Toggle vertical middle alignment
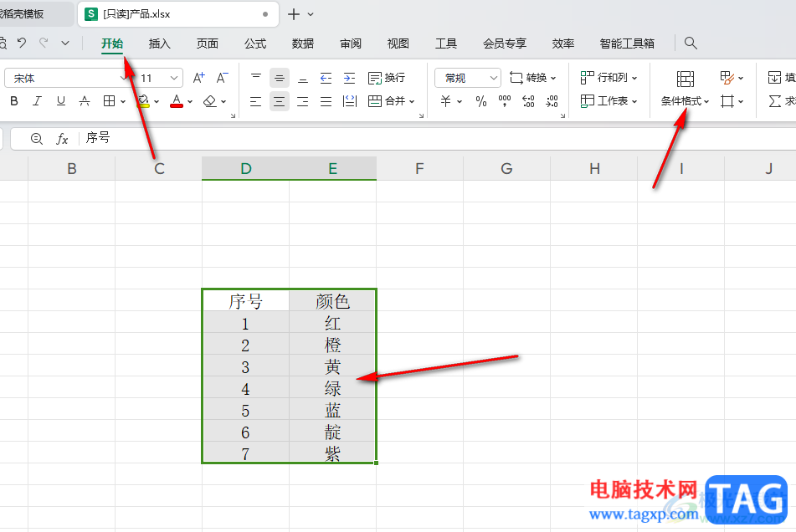 point(280,78)
